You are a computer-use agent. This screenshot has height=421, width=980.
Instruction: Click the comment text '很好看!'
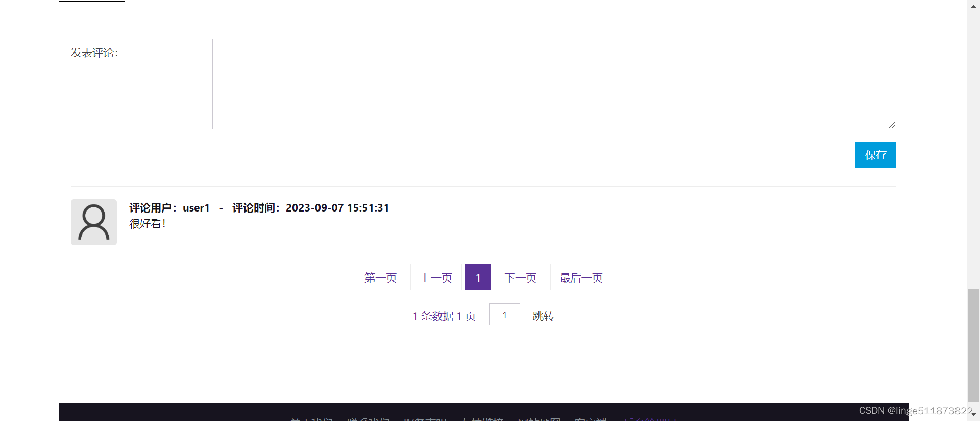tap(148, 224)
